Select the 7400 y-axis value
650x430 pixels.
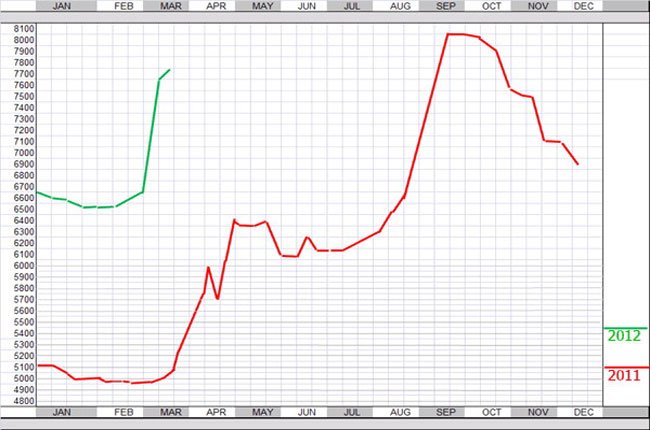coord(24,108)
